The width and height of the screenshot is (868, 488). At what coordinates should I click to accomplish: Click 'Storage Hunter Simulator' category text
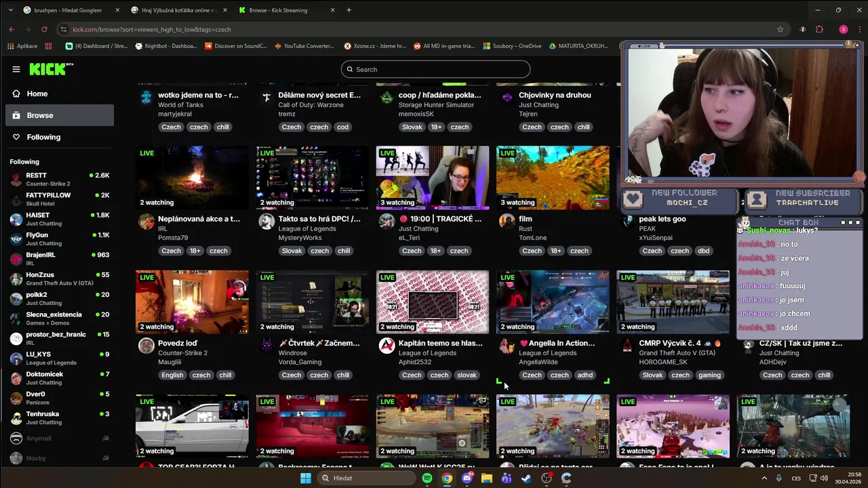[436, 105]
